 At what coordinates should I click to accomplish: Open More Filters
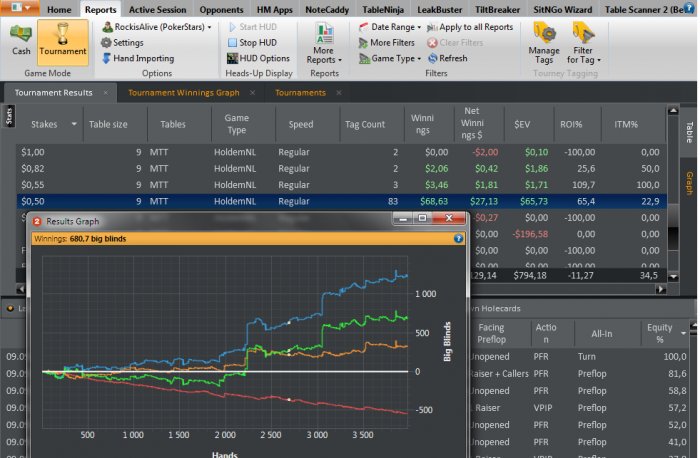(387, 43)
